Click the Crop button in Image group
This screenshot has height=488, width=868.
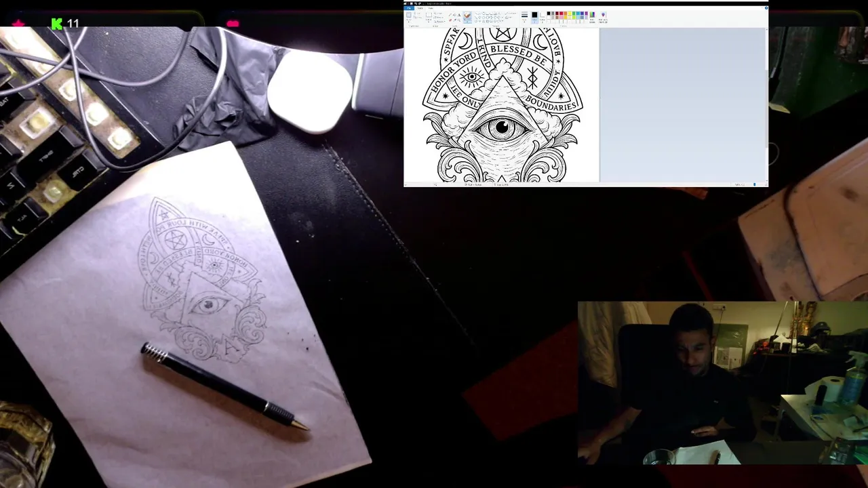(x=439, y=14)
